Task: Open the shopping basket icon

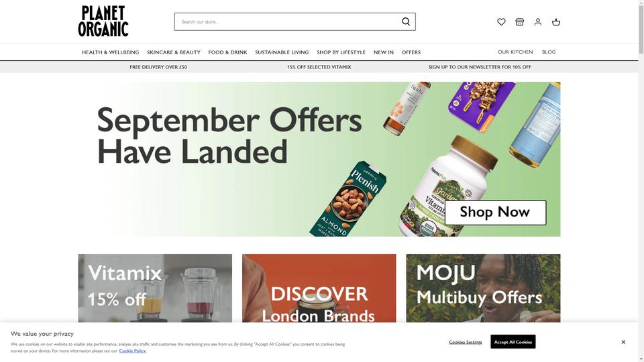Action: click(556, 21)
